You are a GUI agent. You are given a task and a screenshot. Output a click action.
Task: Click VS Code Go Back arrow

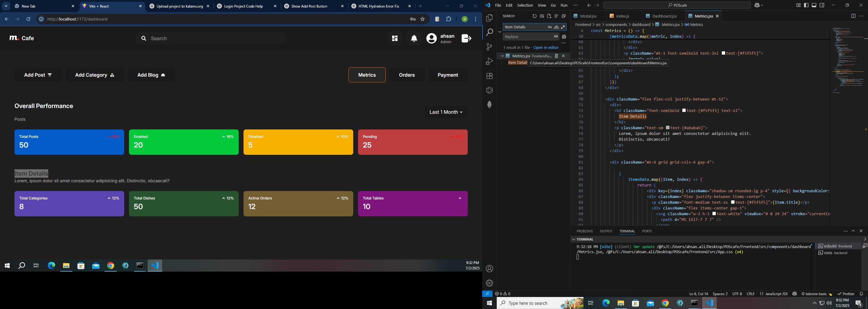click(x=589, y=5)
